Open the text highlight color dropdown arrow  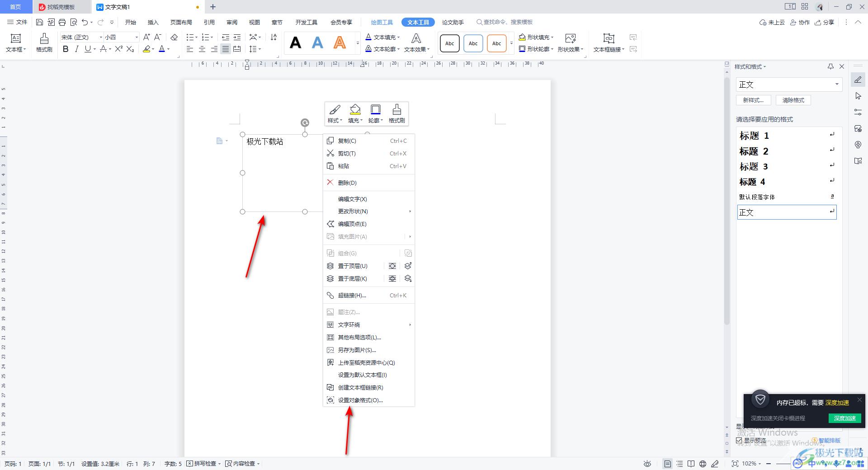(x=153, y=49)
